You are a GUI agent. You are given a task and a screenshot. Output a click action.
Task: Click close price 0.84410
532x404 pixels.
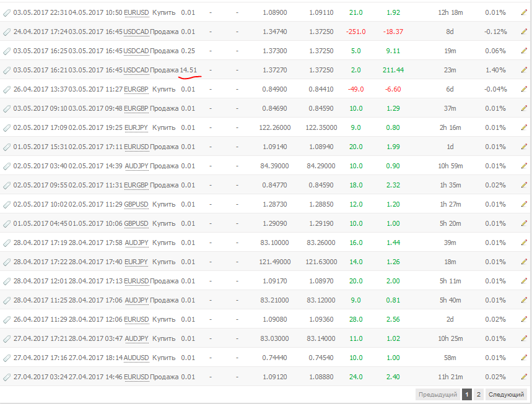click(321, 89)
